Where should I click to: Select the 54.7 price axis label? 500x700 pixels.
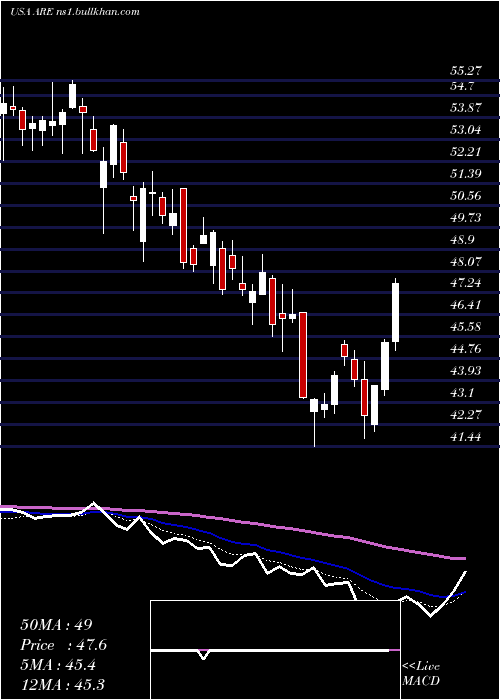(462, 86)
